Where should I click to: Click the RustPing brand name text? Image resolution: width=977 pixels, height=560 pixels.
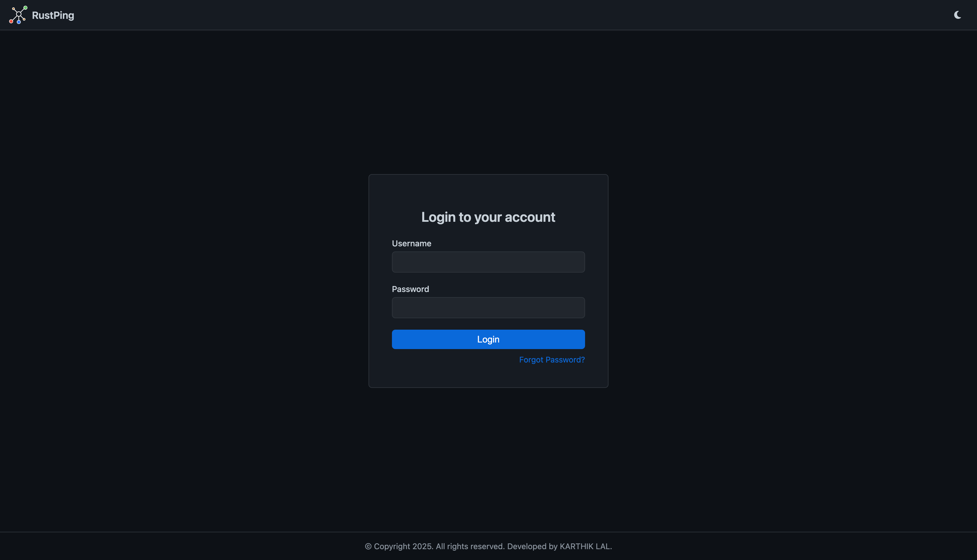click(x=53, y=15)
